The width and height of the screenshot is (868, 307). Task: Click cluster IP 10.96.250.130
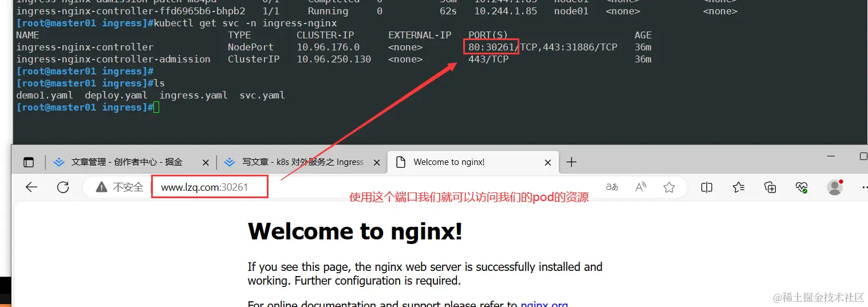[334, 59]
